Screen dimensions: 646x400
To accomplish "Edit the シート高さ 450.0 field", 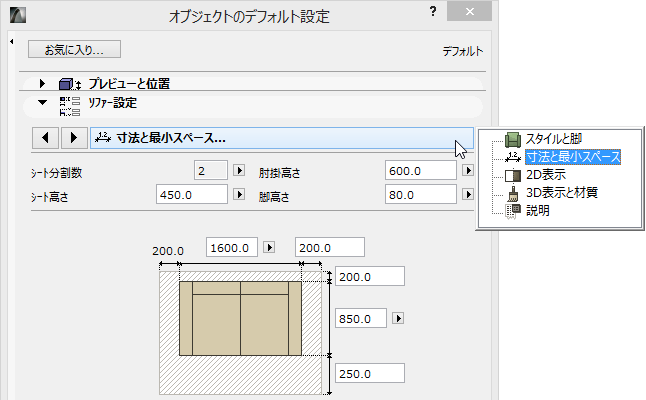I will [192, 194].
